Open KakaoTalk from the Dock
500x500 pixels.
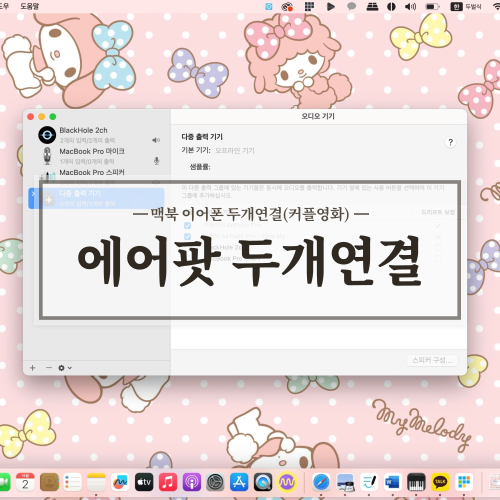pos(440,482)
